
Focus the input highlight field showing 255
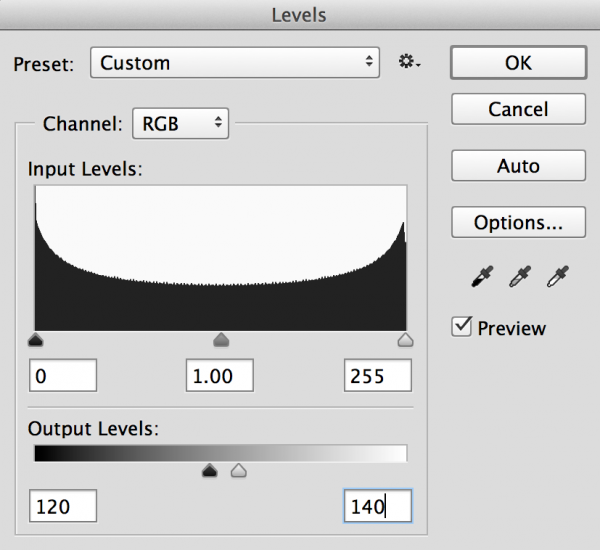(378, 377)
